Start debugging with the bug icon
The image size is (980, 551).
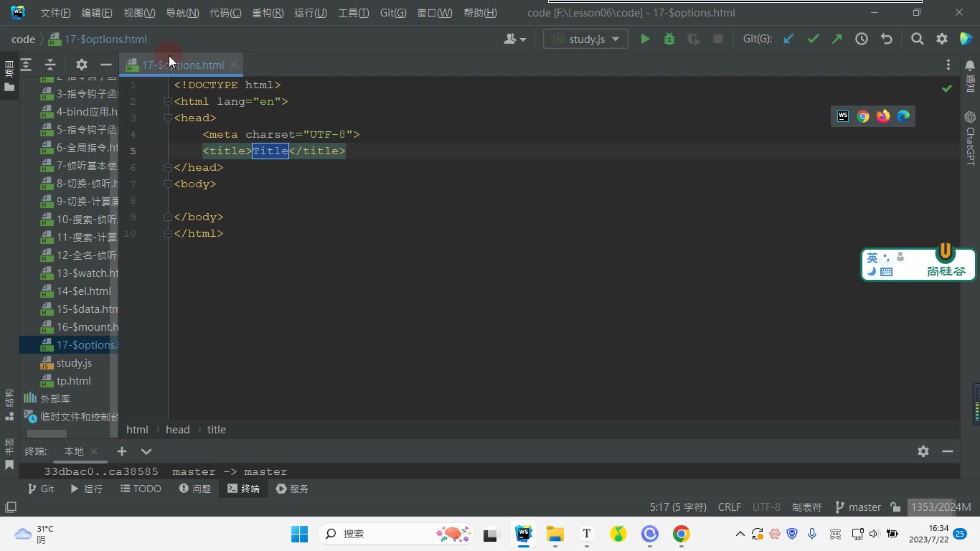pyautogui.click(x=669, y=39)
